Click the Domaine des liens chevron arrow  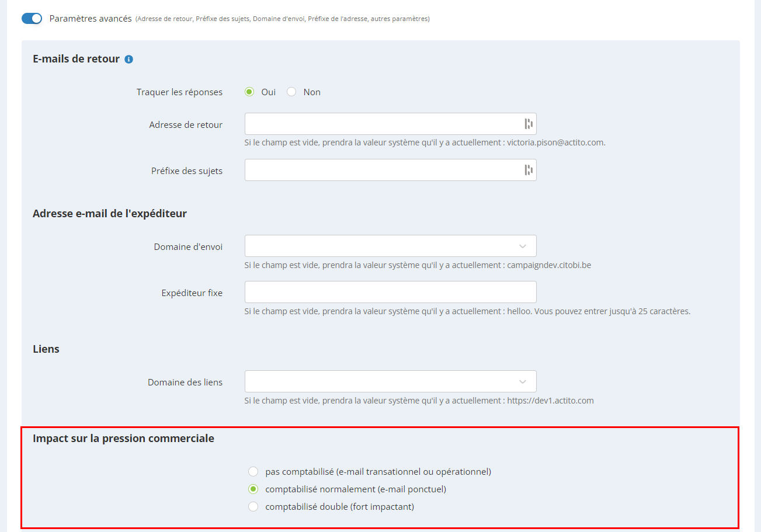point(522,381)
